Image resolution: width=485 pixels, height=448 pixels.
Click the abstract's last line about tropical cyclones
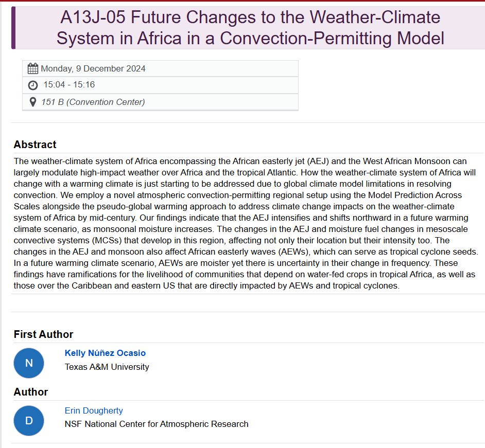point(206,285)
